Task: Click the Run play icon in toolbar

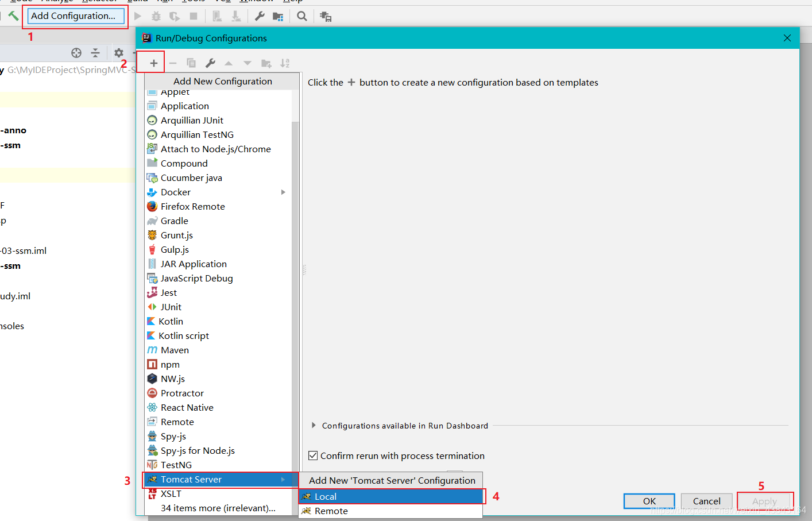Action: point(138,16)
